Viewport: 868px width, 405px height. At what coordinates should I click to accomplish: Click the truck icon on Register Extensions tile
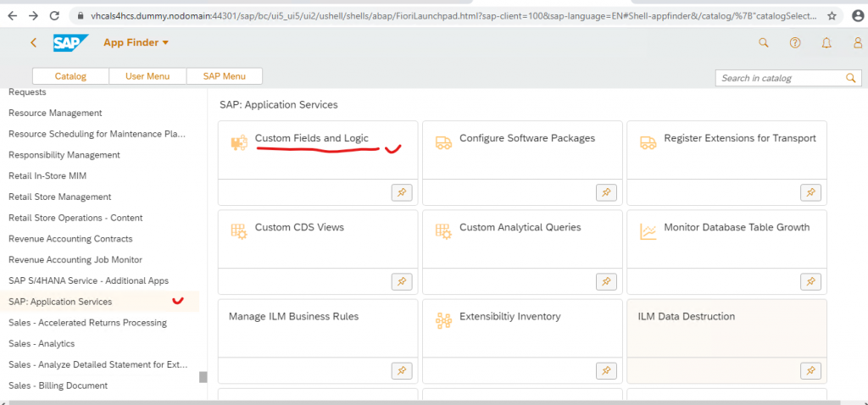pos(648,142)
